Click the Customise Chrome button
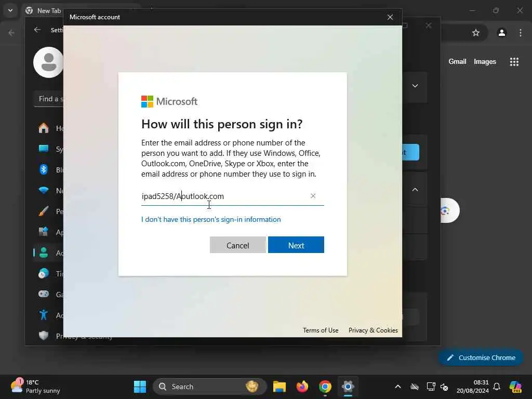This screenshot has height=399, width=532. click(481, 357)
